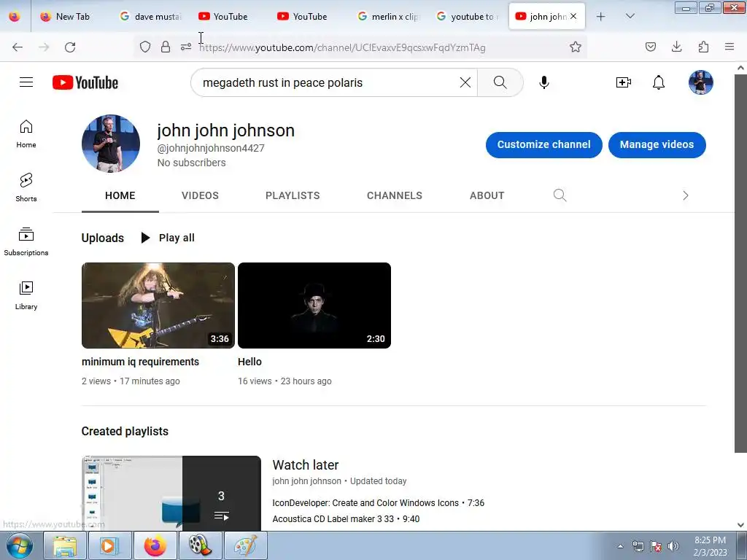This screenshot has width=747, height=560.
Task: Switch to the CHANNELS channel tab
Action: click(395, 195)
